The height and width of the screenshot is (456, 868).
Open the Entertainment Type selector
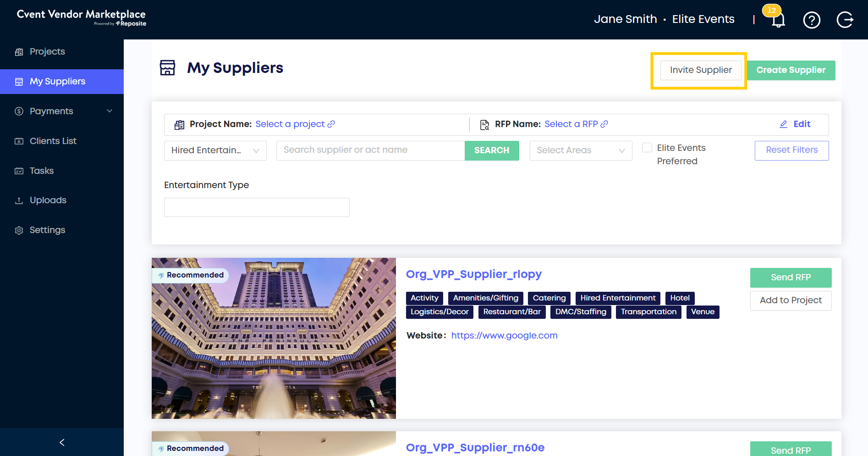point(257,207)
